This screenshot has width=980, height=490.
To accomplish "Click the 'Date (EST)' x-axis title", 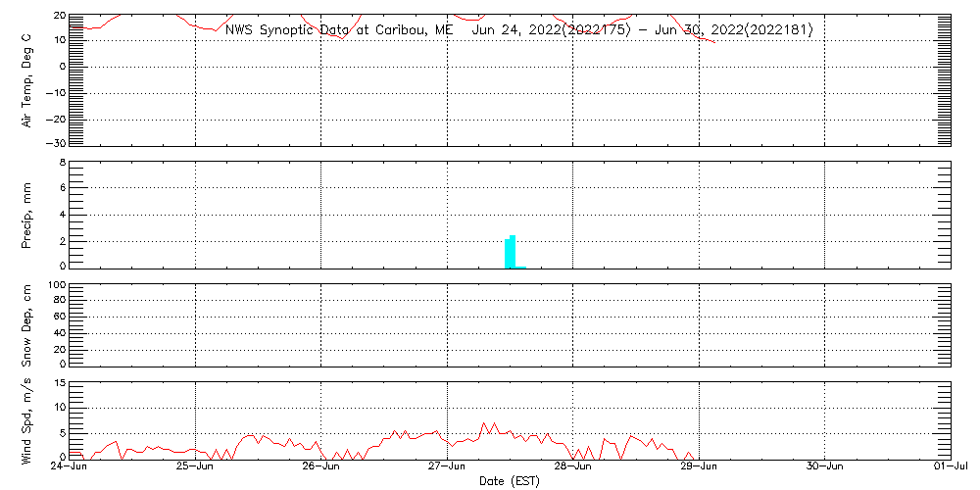I will click(x=510, y=481).
